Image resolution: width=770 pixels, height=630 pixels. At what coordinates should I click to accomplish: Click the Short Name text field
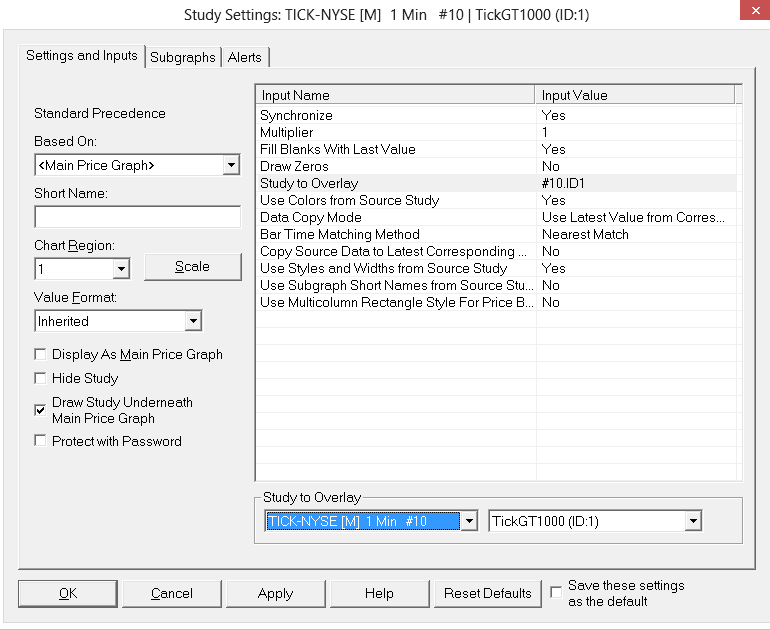pos(137,217)
